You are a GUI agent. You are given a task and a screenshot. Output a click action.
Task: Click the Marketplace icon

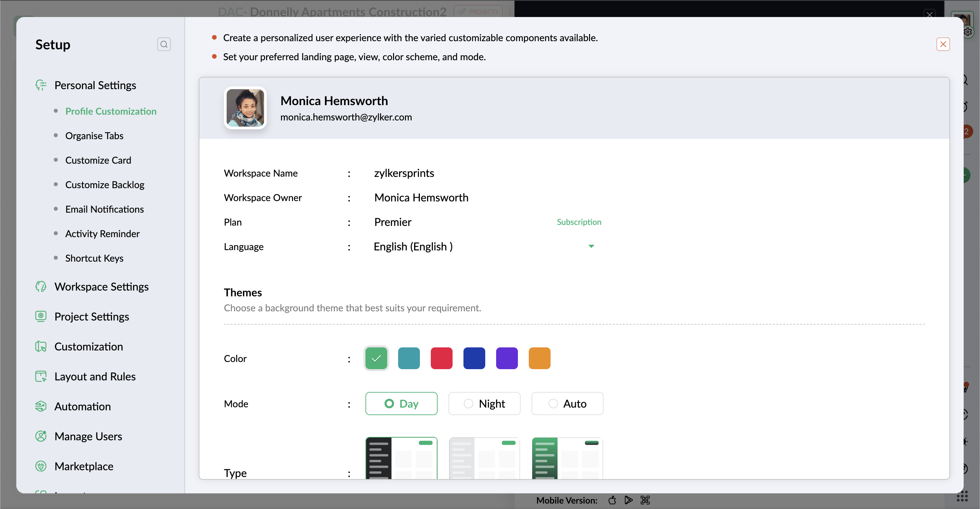coord(41,466)
